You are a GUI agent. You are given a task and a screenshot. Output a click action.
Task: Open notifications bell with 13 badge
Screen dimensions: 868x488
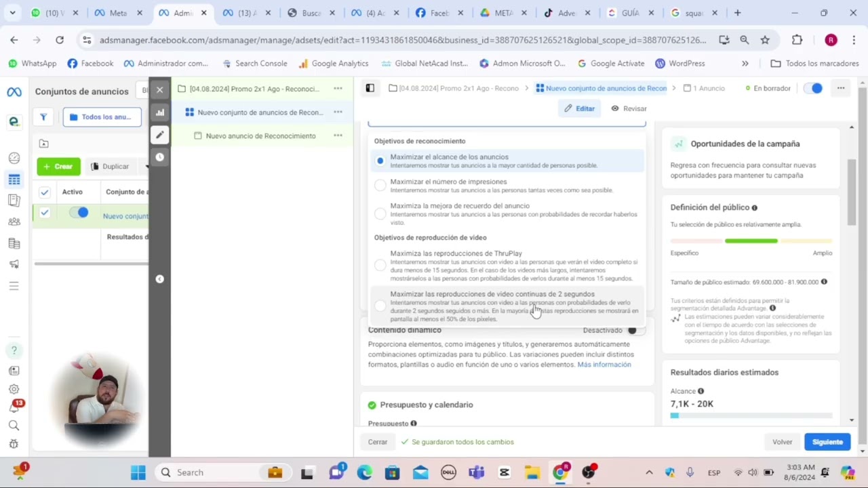point(14,407)
